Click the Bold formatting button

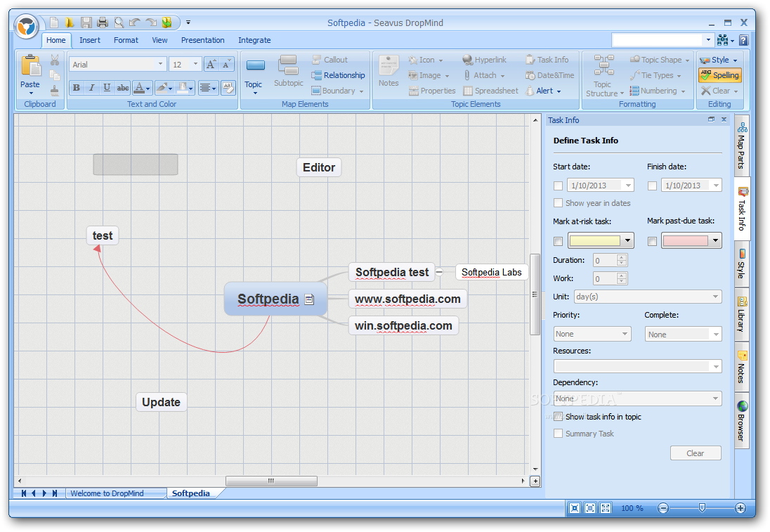coord(76,88)
